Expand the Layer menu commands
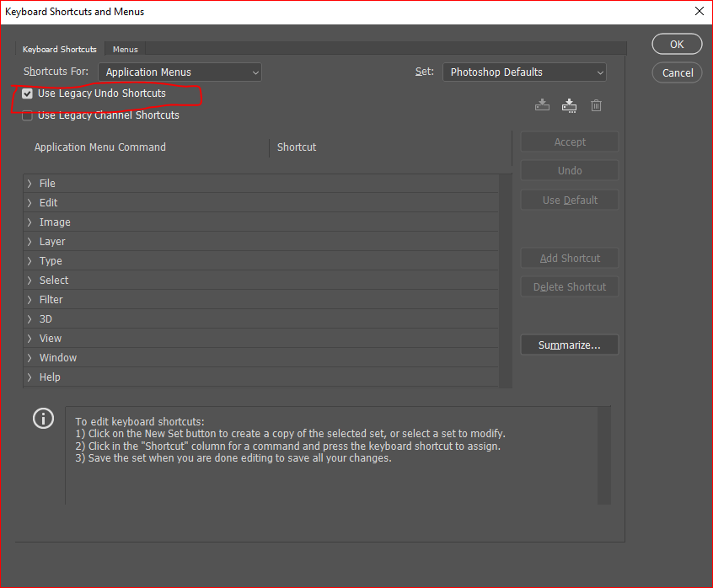Image resolution: width=713 pixels, height=588 pixels. [29, 242]
